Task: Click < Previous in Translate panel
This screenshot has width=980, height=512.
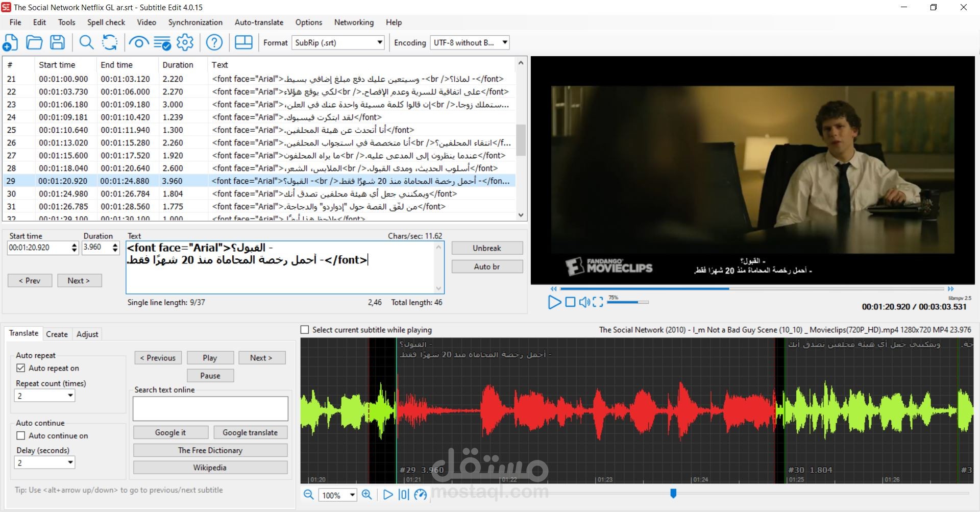Action: (158, 358)
